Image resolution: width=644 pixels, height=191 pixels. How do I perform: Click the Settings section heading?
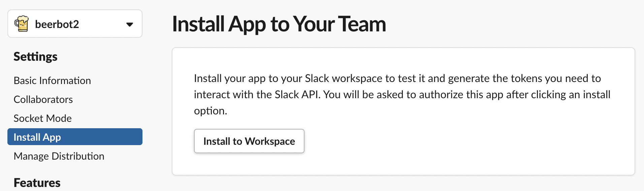click(35, 57)
